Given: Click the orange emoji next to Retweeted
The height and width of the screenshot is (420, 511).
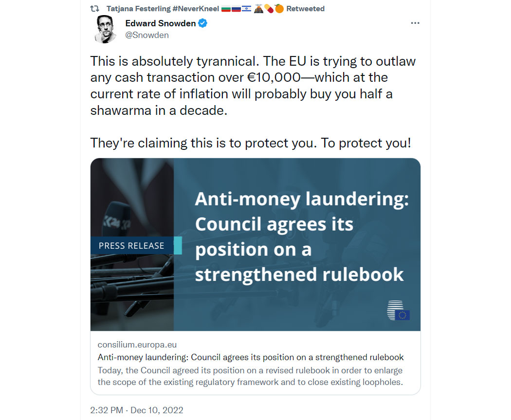Looking at the screenshot, I should pyautogui.click(x=279, y=8).
